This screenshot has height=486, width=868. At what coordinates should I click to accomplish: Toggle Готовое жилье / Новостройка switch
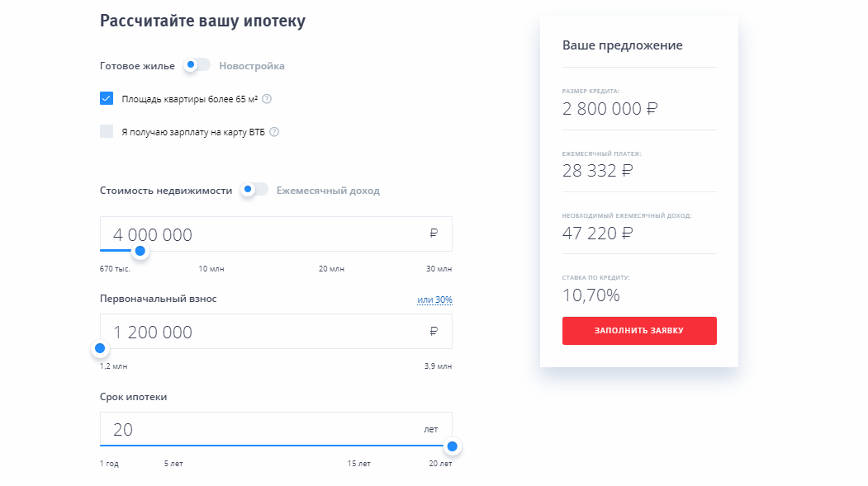197,65
